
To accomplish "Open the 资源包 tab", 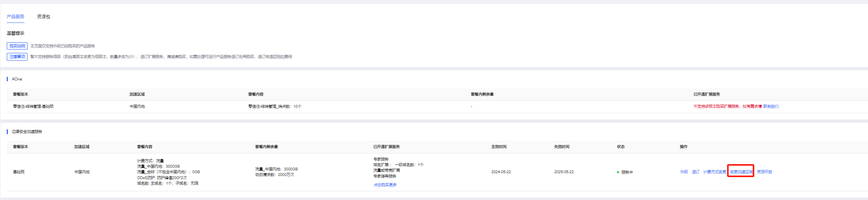I will (x=43, y=17).
